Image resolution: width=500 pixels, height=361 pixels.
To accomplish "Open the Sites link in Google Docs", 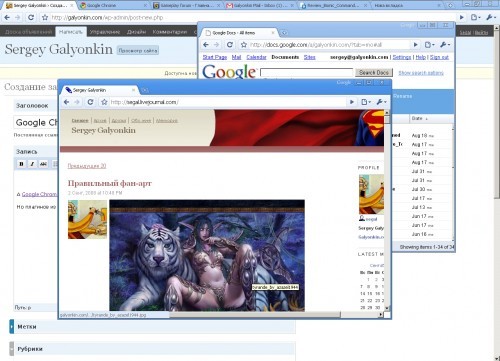I will pyautogui.click(x=310, y=57).
